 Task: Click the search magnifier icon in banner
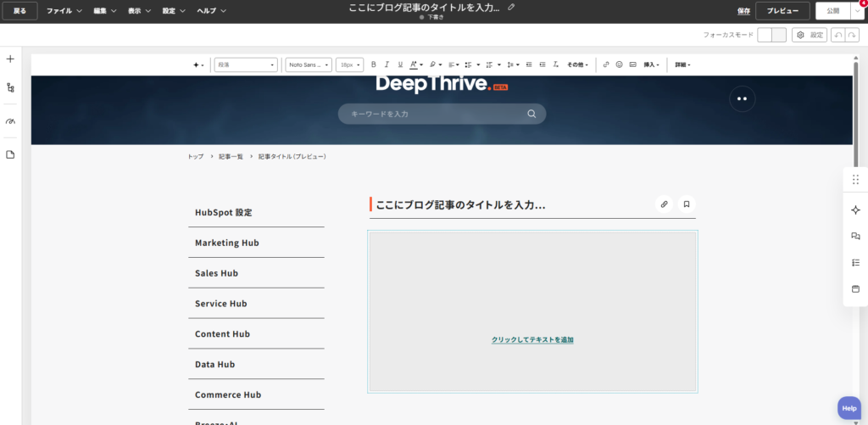pyautogui.click(x=531, y=115)
